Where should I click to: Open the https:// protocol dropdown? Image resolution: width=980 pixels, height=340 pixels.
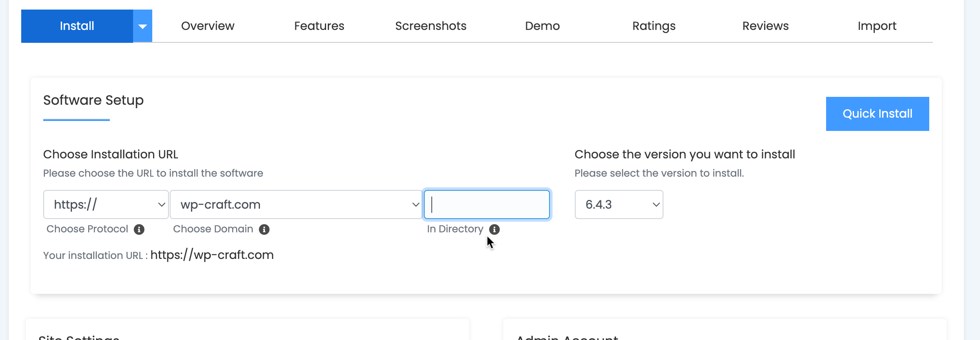click(106, 204)
